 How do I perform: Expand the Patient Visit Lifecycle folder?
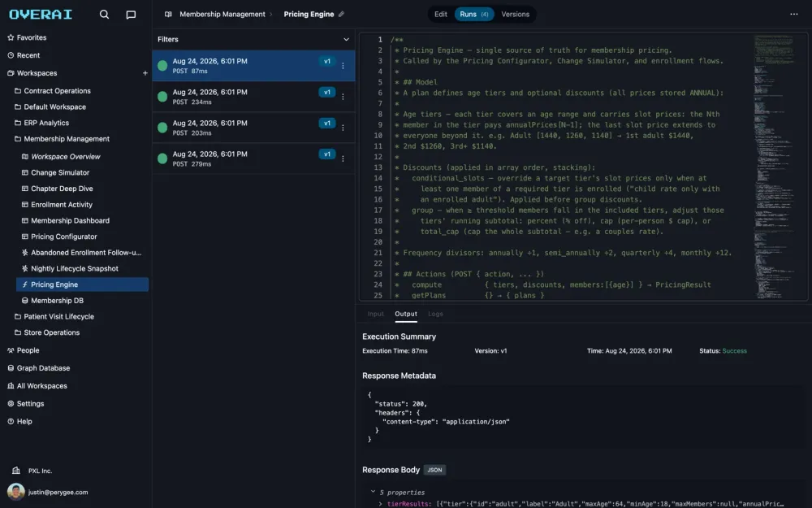click(x=58, y=317)
